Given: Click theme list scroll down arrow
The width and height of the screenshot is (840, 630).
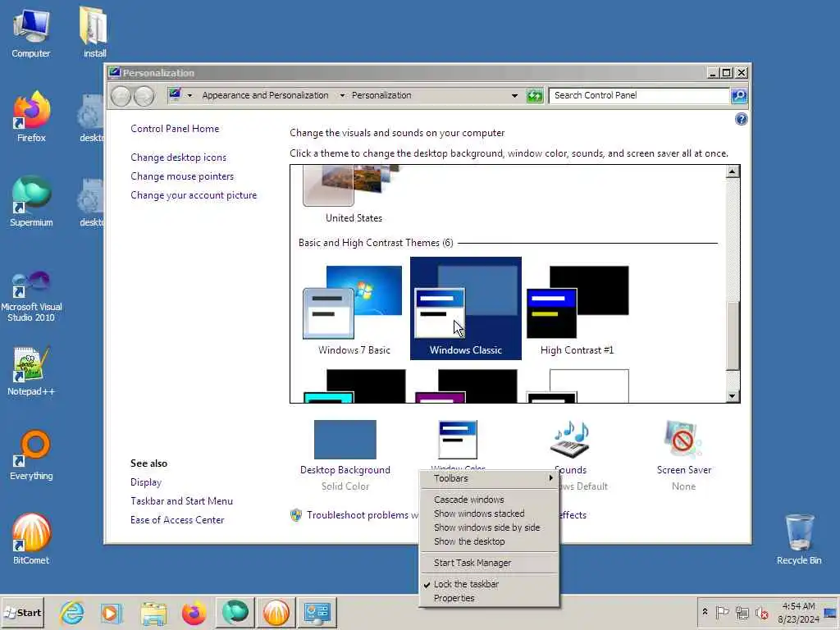Looking at the screenshot, I should click(x=733, y=396).
